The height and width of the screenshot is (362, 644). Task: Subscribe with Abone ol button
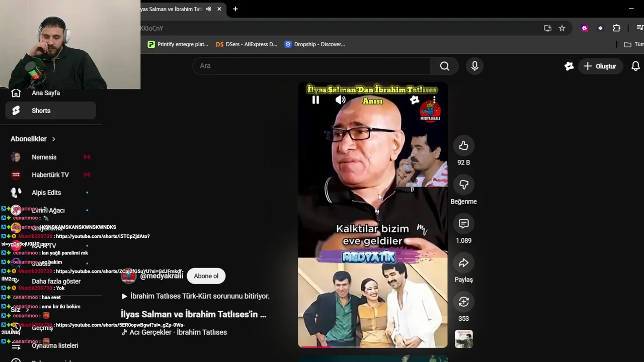click(x=206, y=276)
